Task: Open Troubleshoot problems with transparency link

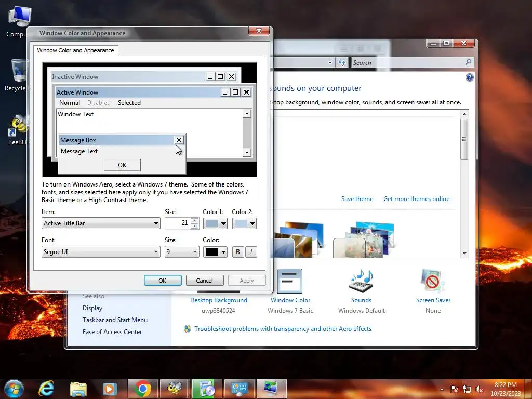Action: point(283,329)
